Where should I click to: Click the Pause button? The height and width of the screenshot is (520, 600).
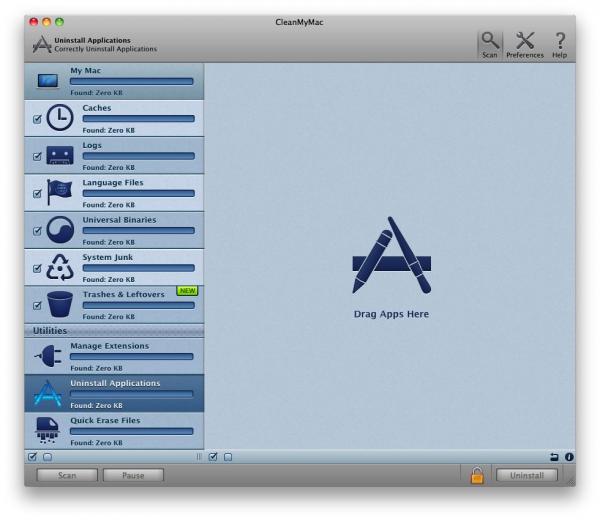[133, 475]
